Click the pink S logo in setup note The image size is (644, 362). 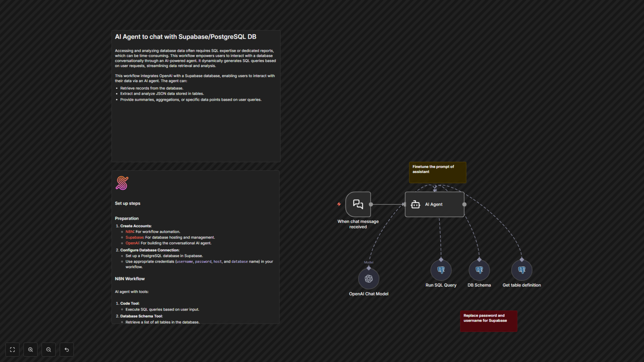pos(122,183)
